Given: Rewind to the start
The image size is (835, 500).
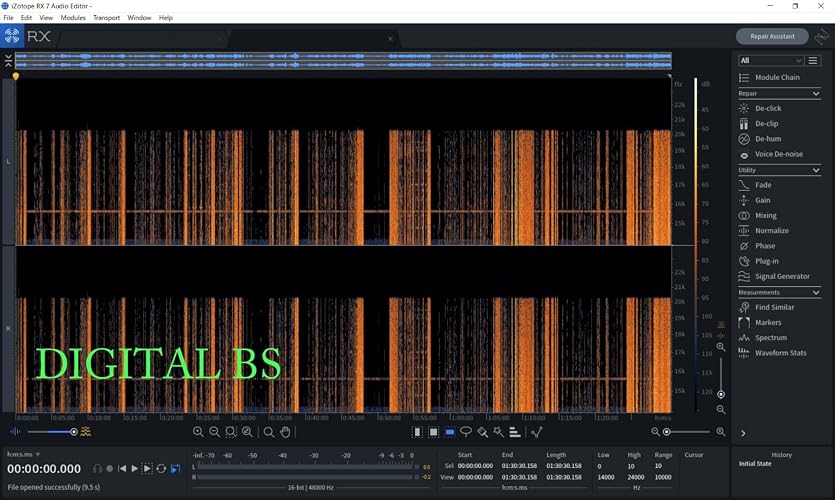Looking at the screenshot, I should 122,469.
